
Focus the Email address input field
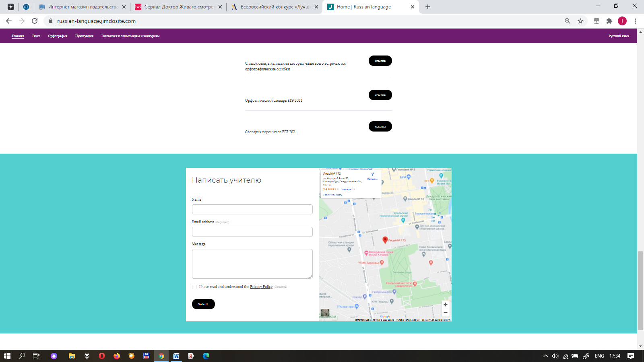252,232
